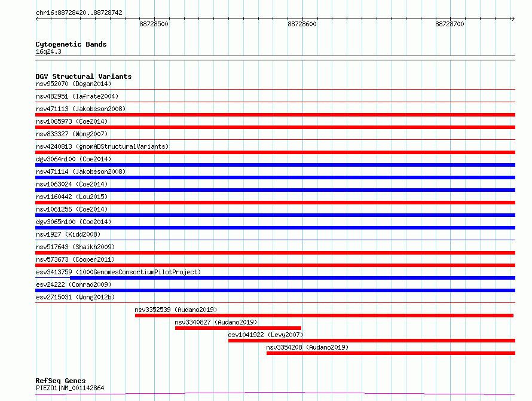
Task: Click the red bar under nsv3340827
Action: coord(238,328)
